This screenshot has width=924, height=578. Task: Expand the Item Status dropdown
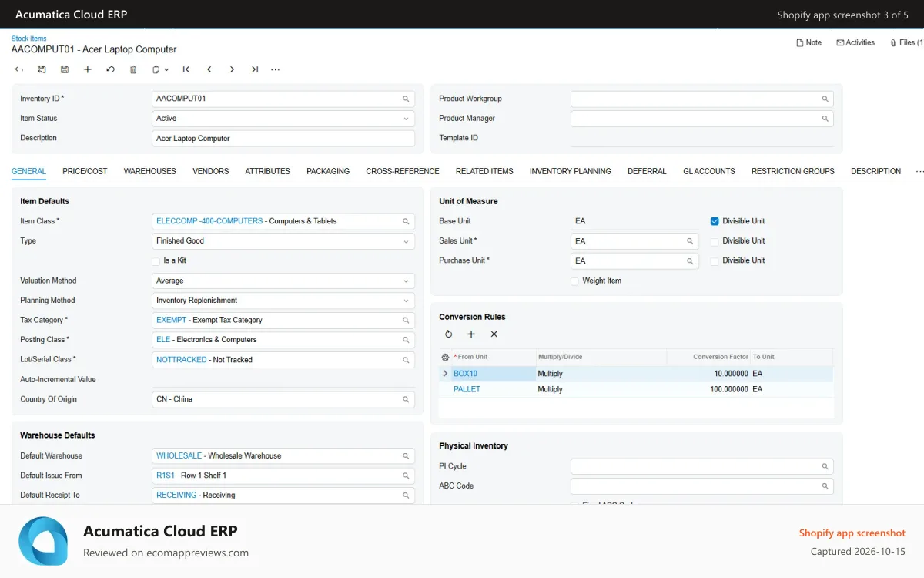coord(406,119)
